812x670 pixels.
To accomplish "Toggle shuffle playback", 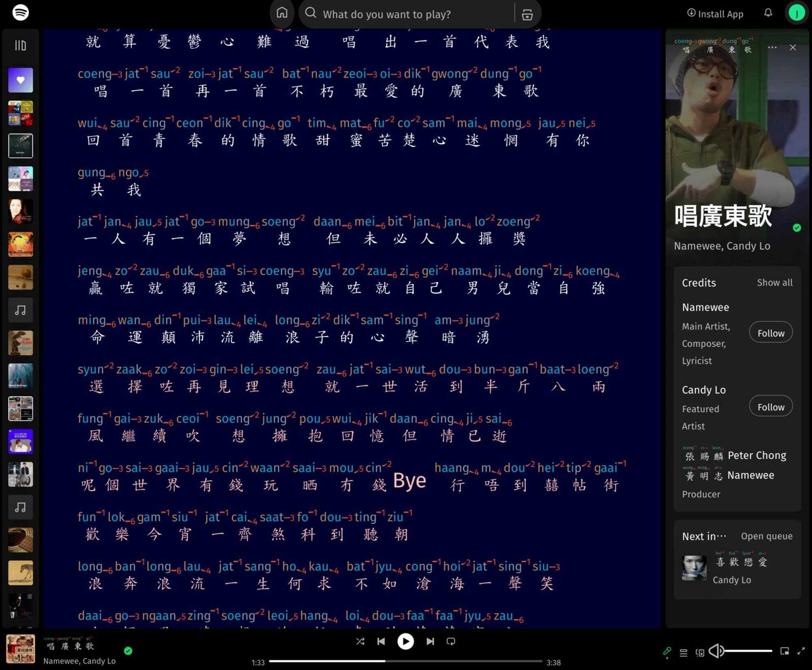I will 360,641.
